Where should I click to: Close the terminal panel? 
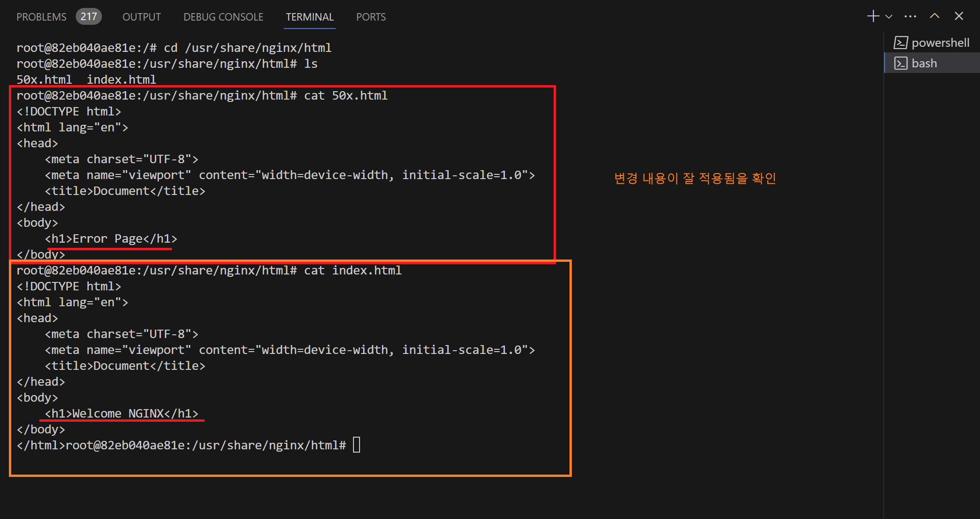958,16
